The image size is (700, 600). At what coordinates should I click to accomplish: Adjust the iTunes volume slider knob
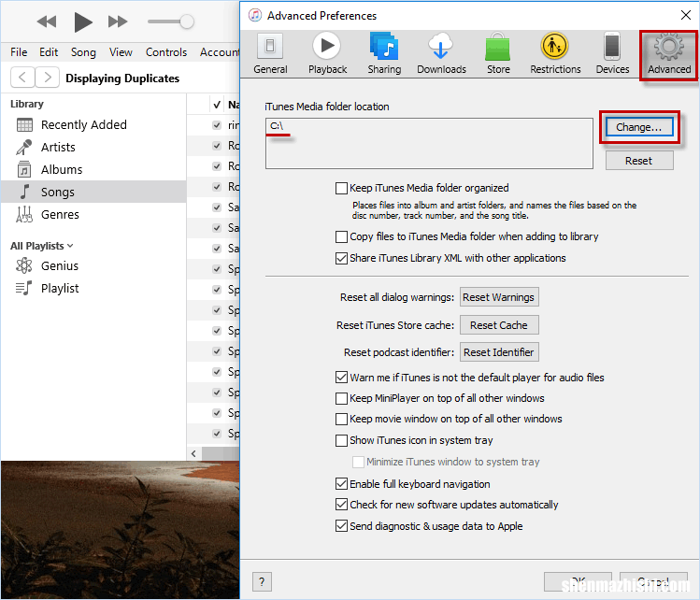coord(186,21)
